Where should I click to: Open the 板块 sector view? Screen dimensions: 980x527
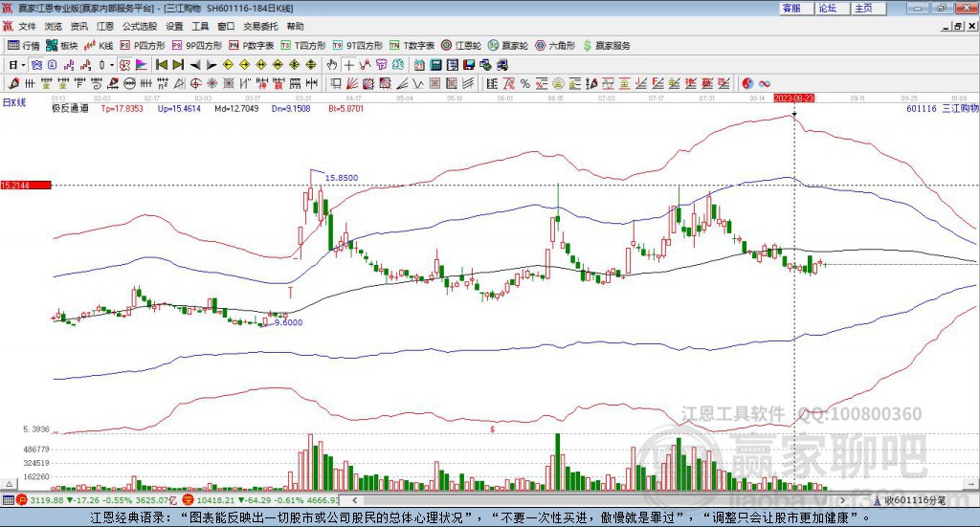(x=61, y=46)
